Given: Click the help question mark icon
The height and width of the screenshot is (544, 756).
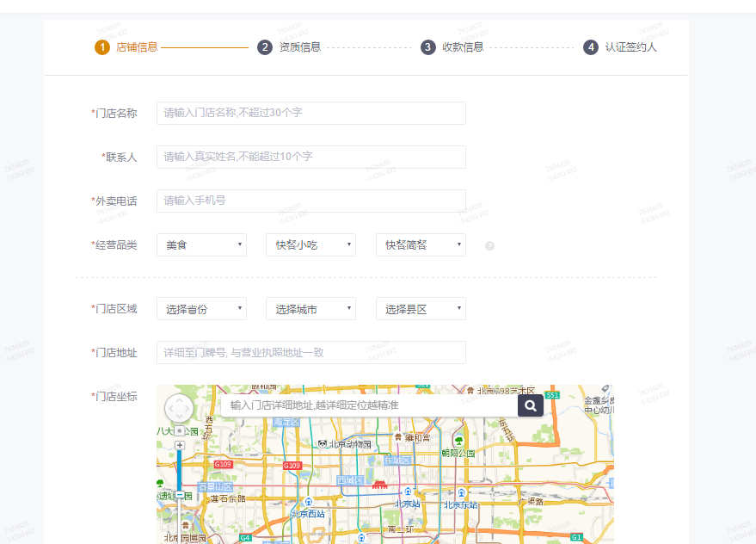Looking at the screenshot, I should pos(489,246).
